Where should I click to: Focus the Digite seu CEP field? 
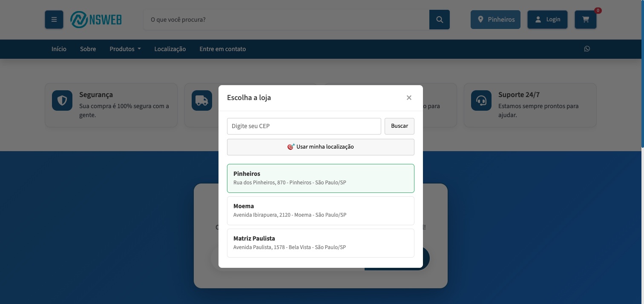[304, 126]
